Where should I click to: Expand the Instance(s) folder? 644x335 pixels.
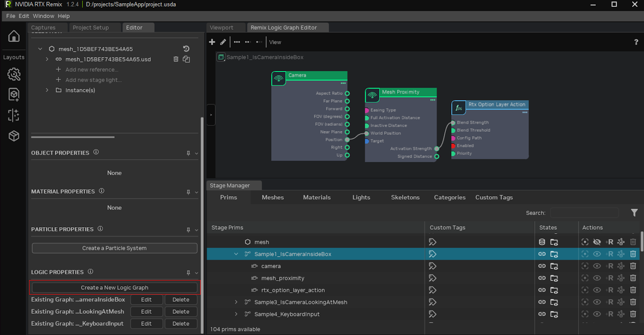coord(47,90)
